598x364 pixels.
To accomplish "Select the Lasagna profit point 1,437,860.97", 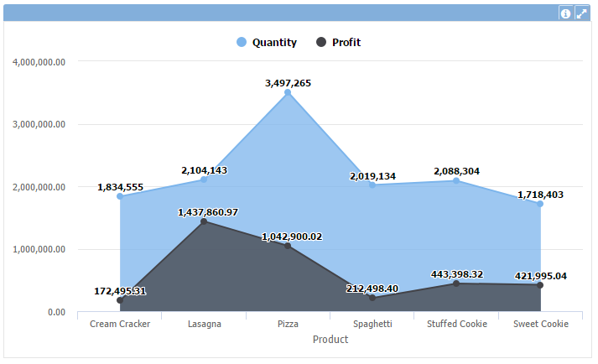I will (x=204, y=221).
